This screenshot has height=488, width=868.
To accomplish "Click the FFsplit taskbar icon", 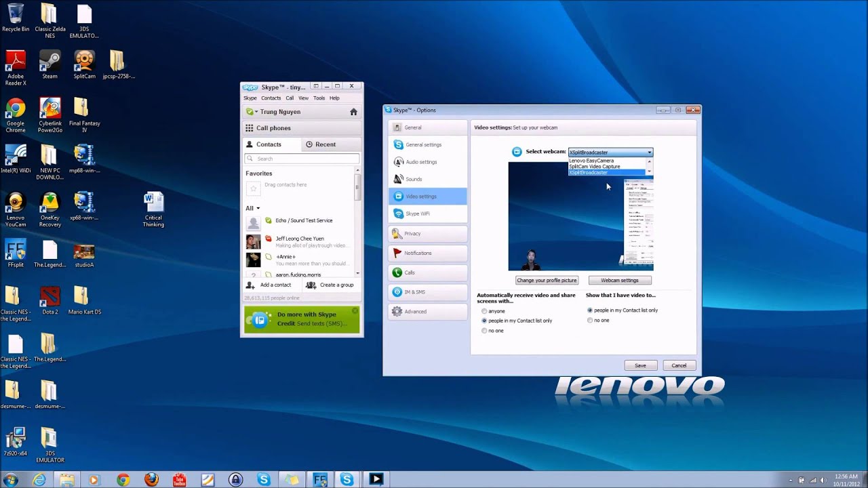I will coord(319,479).
